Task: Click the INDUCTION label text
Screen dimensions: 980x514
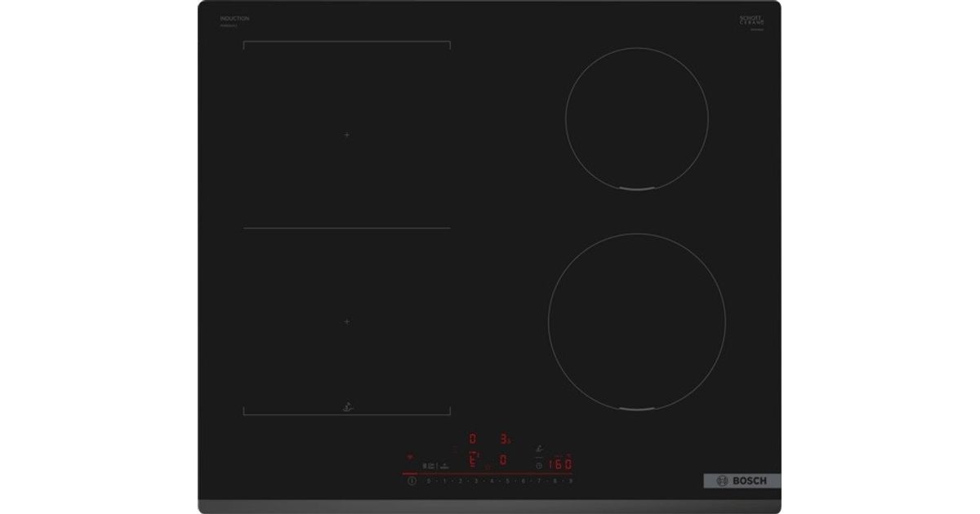Action: [x=234, y=18]
